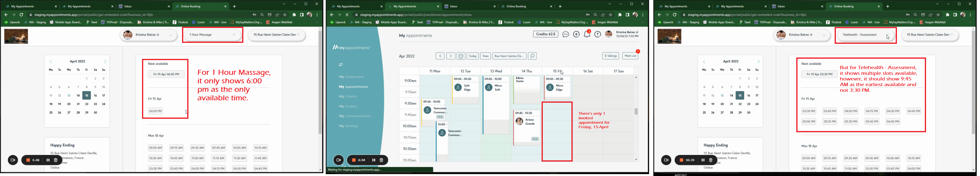The width and height of the screenshot is (980, 176).
Task: Expand the Telehealth - Assessment service dropdown
Action: point(865,35)
